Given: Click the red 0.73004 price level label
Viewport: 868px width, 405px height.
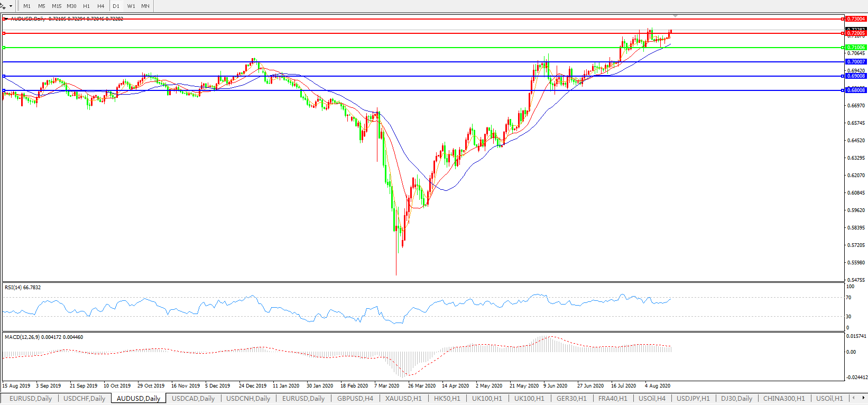Looking at the screenshot, I should [x=856, y=19].
